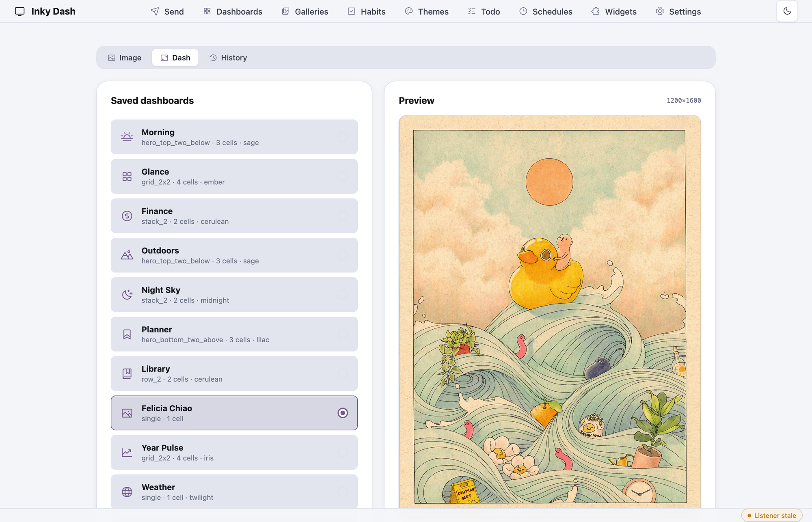This screenshot has width=812, height=522.
Task: Click the Morning dashboard title text
Action: [158, 132]
